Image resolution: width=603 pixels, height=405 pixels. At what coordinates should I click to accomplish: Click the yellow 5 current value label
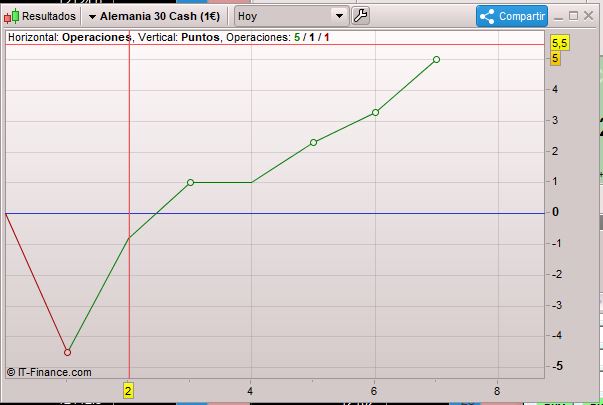coord(555,58)
